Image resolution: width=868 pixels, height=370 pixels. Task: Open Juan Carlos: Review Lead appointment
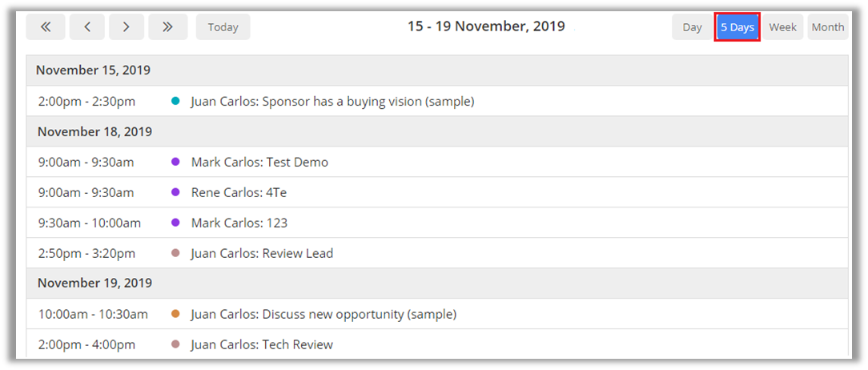tap(262, 253)
